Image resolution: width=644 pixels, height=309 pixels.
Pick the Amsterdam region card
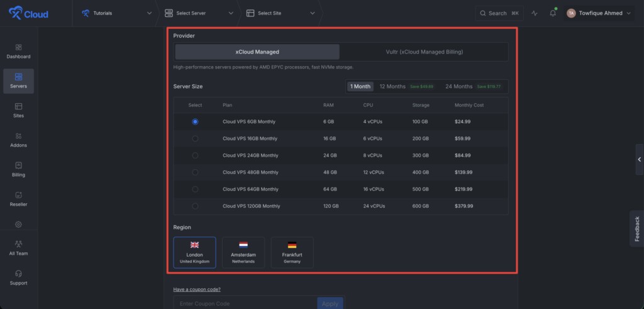click(x=243, y=253)
